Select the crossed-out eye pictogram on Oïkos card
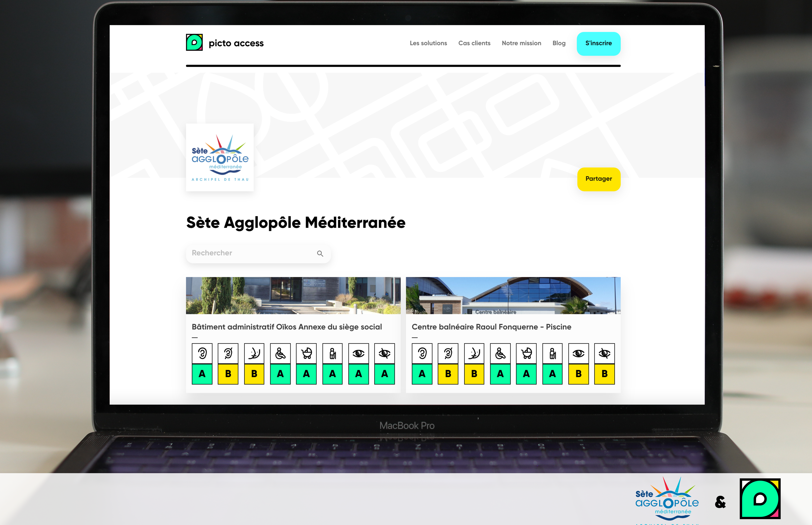This screenshot has height=525, width=812. [x=384, y=354]
